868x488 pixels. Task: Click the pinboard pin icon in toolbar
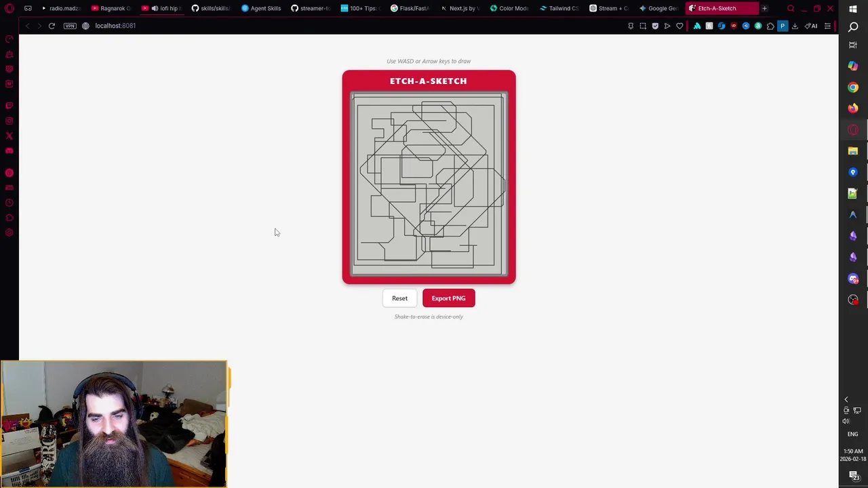(x=631, y=26)
